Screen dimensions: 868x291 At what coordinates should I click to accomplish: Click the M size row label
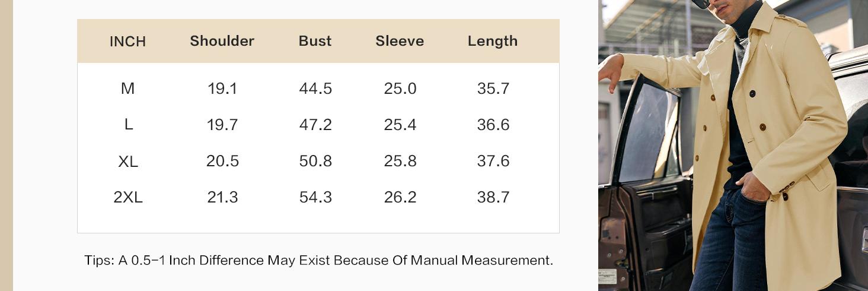127,88
